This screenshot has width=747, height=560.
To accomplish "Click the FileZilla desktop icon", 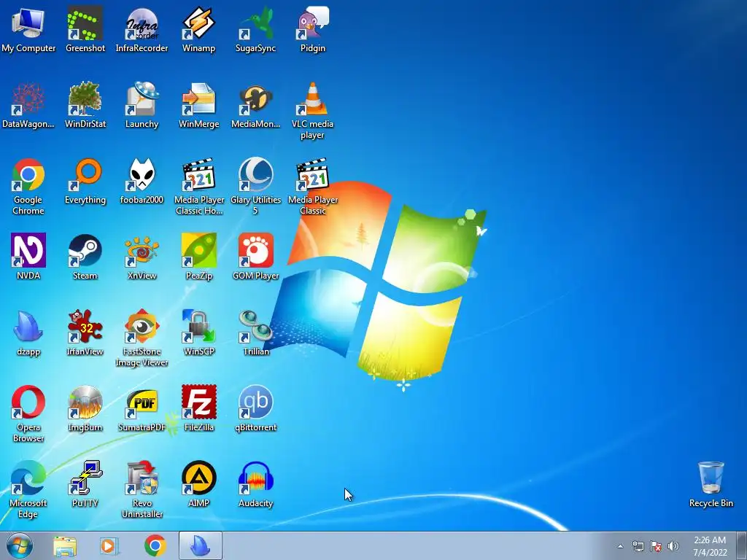I will 198,402.
